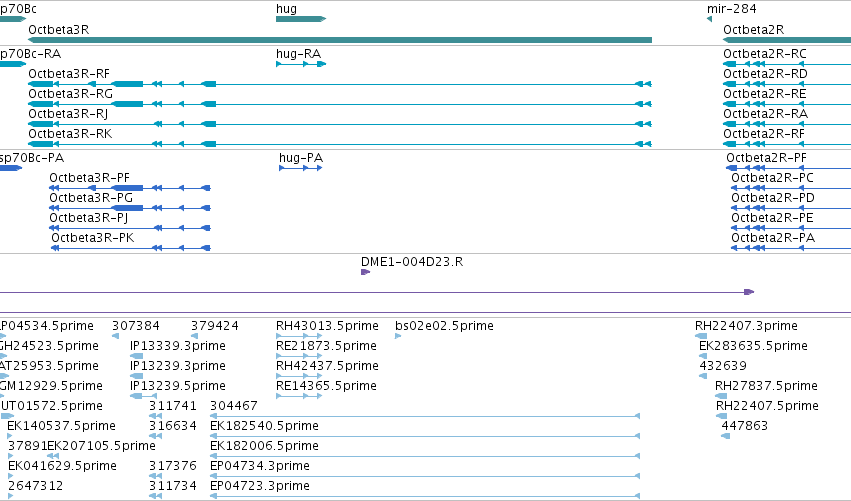Click EST RH22407.3prime
The height and width of the screenshot is (501, 851).
coord(746,326)
